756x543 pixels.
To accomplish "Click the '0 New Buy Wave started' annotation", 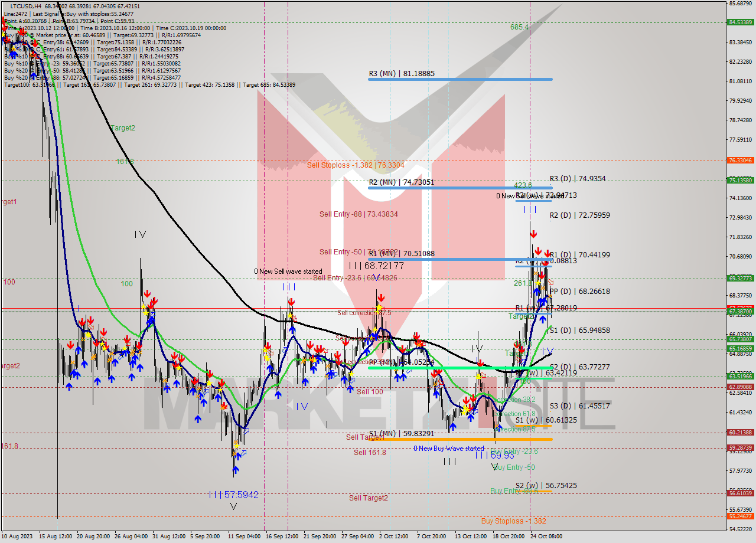I will [x=449, y=449].
